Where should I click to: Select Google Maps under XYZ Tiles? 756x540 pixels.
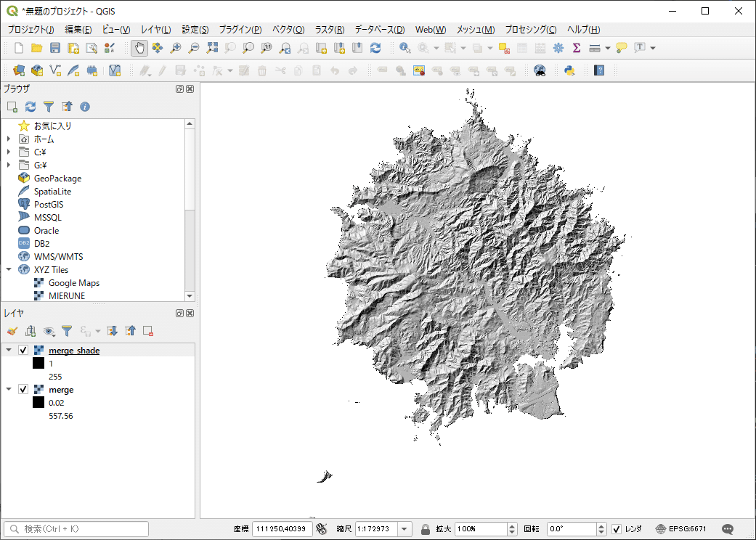pyautogui.click(x=73, y=283)
